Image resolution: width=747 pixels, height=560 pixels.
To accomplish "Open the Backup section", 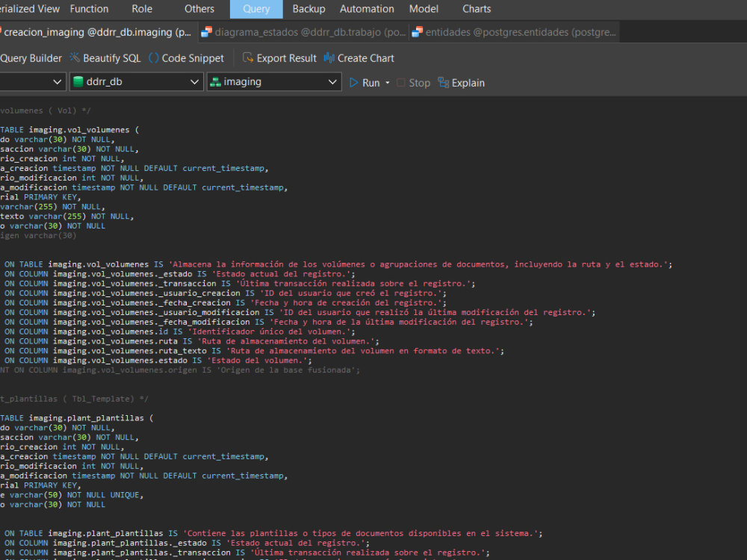I will [x=309, y=9].
